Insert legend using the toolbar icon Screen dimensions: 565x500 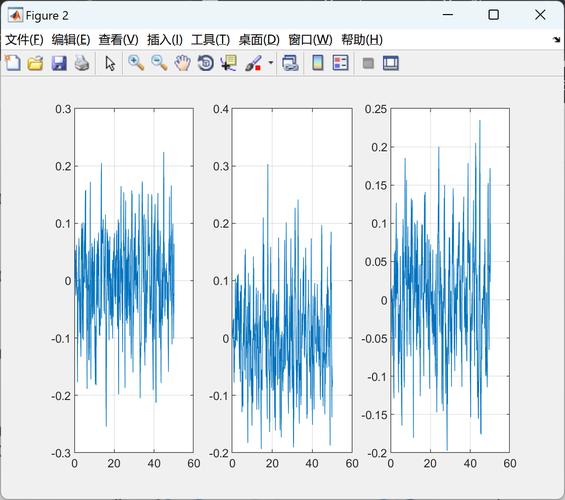click(x=340, y=63)
